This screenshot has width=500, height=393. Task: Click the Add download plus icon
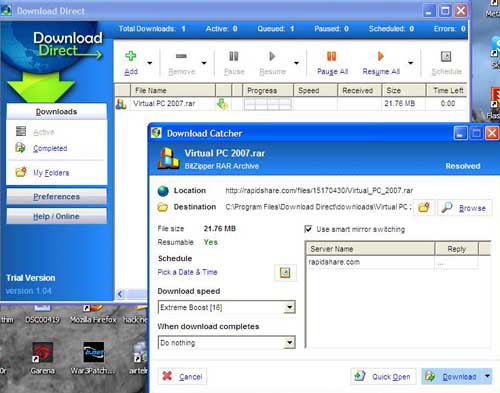(x=131, y=56)
